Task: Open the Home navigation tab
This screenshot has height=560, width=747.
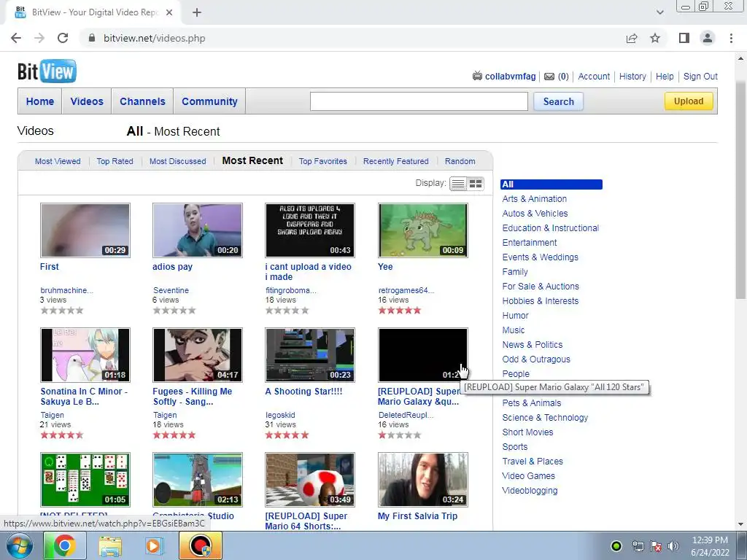Action: (40, 101)
